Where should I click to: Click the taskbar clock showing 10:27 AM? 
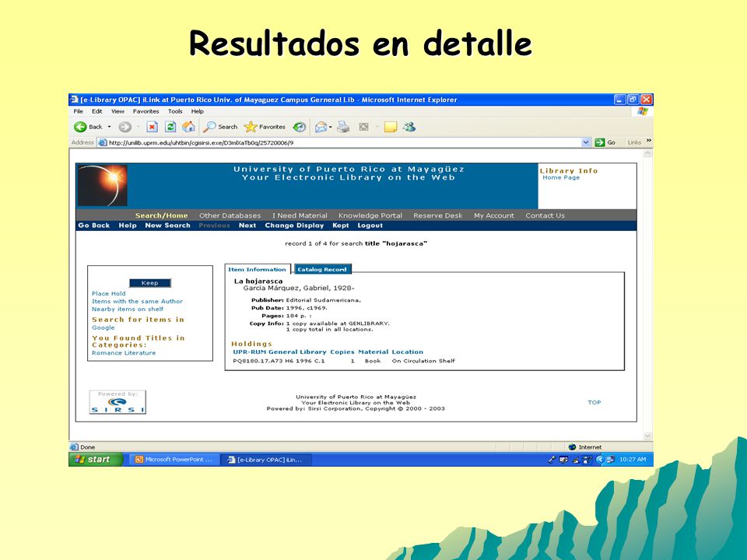point(633,460)
